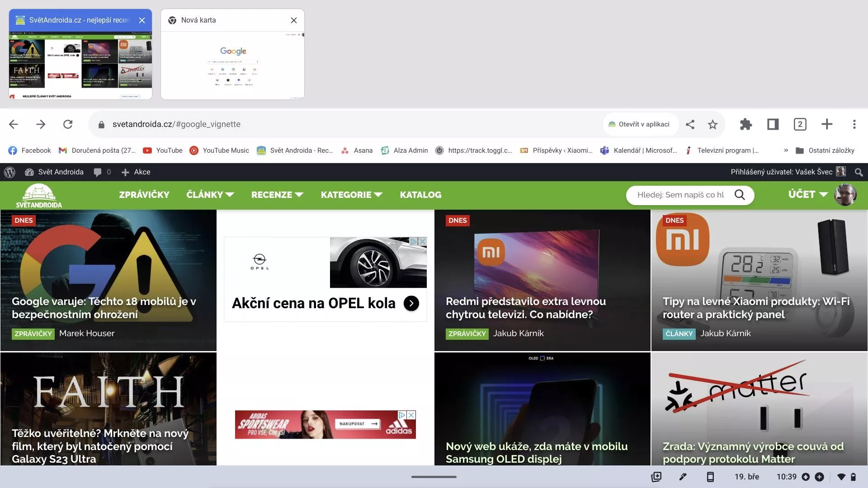Image resolution: width=868 pixels, height=488 pixels.
Task: Open the phone hub icon in shelf
Action: coord(710,477)
